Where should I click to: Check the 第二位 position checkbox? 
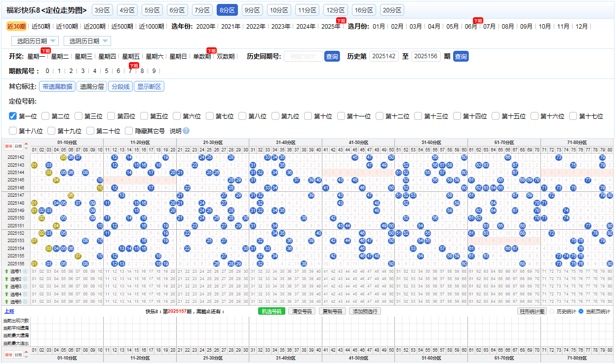pyautogui.click(x=45, y=116)
